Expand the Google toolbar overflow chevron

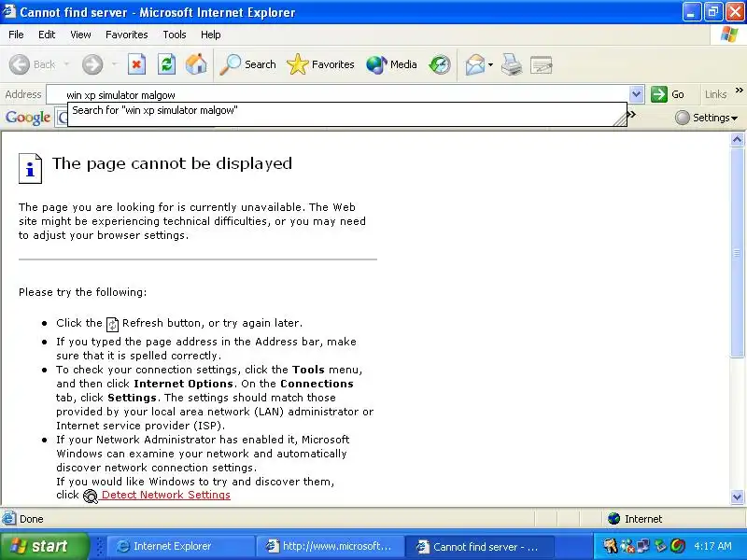pyautogui.click(x=632, y=114)
